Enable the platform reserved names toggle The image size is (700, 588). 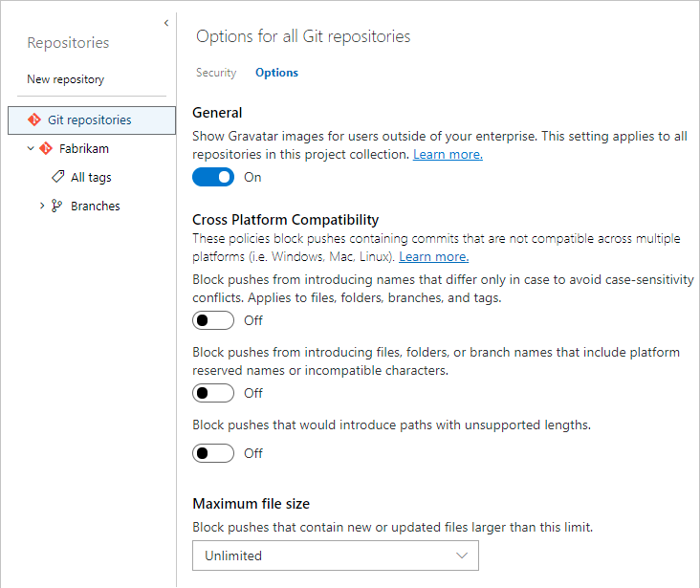[x=213, y=393]
